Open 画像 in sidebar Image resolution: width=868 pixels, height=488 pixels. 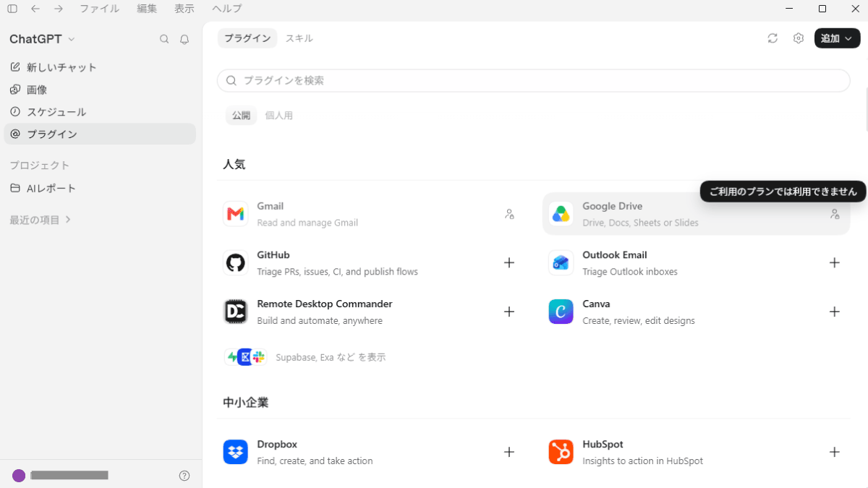100,90
